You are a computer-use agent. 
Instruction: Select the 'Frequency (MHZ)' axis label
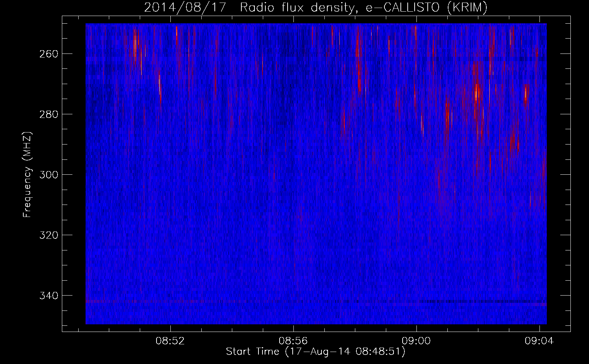click(27, 174)
